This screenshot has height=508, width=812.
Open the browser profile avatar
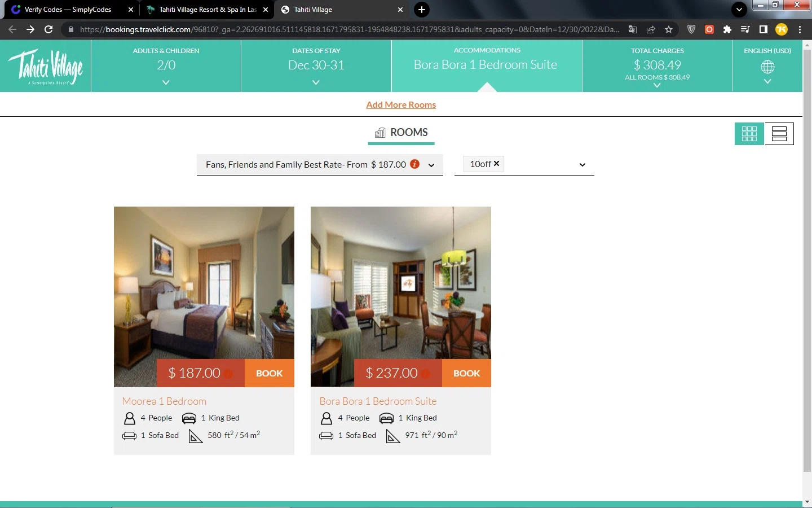(782, 29)
